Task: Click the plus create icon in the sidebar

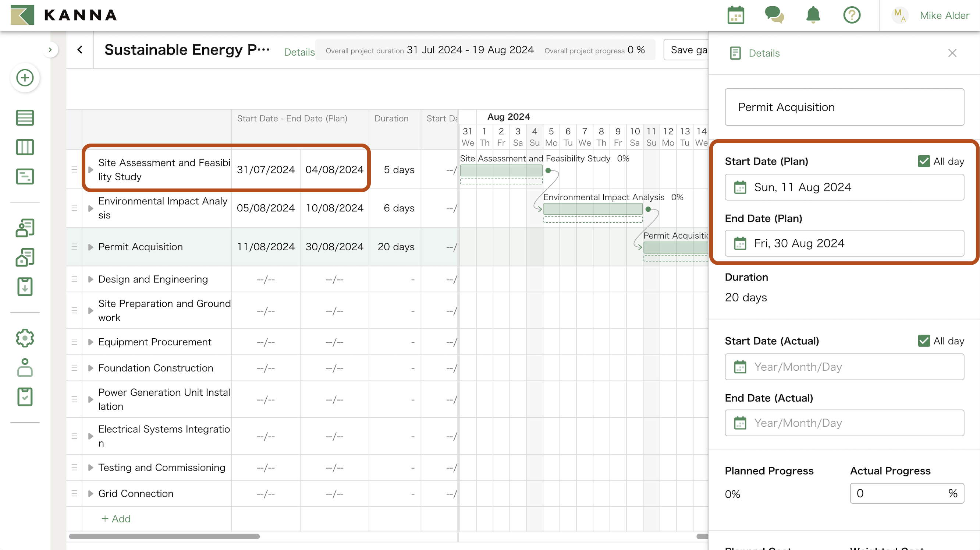Action: 25,78
